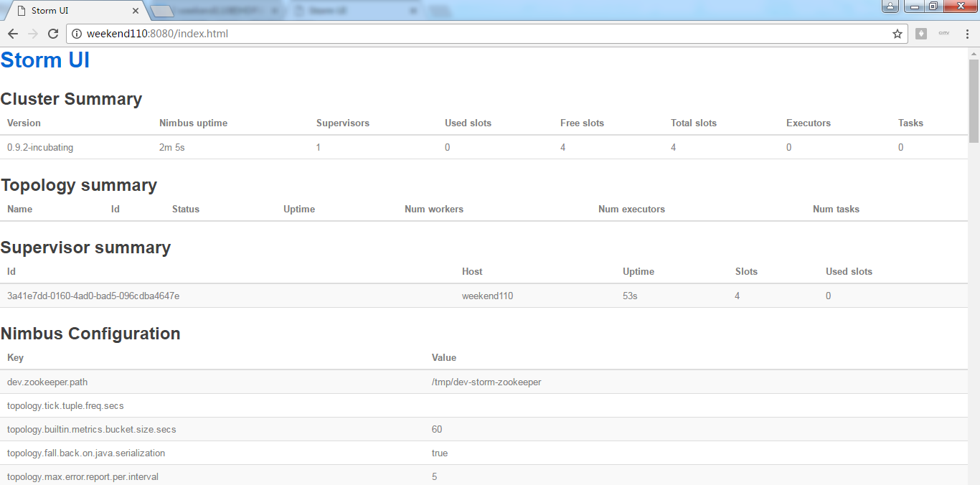Click the scrollbar up arrow
Viewport: 980px width, 485px height.
(x=974, y=54)
